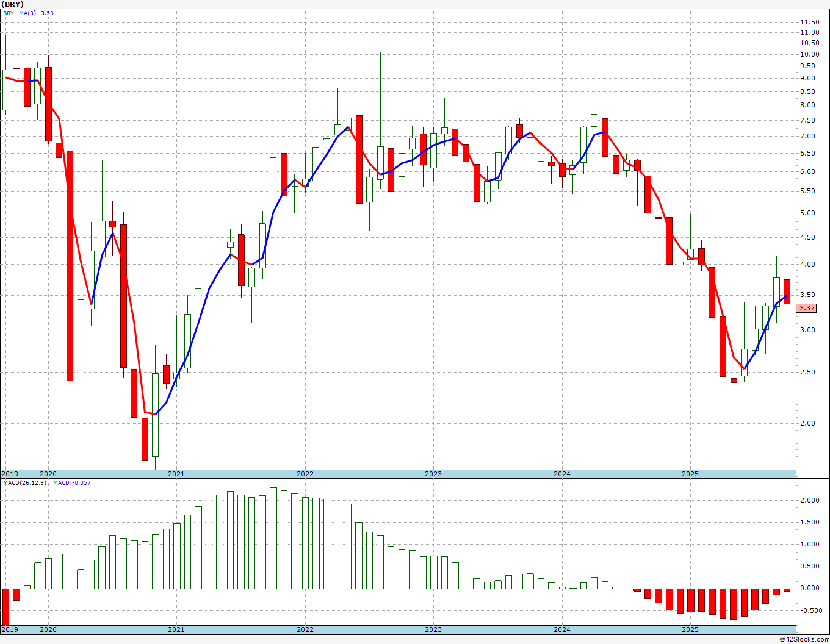
Task: Click 2019 on the MACD panel time axis
Action: pyautogui.click(x=10, y=629)
